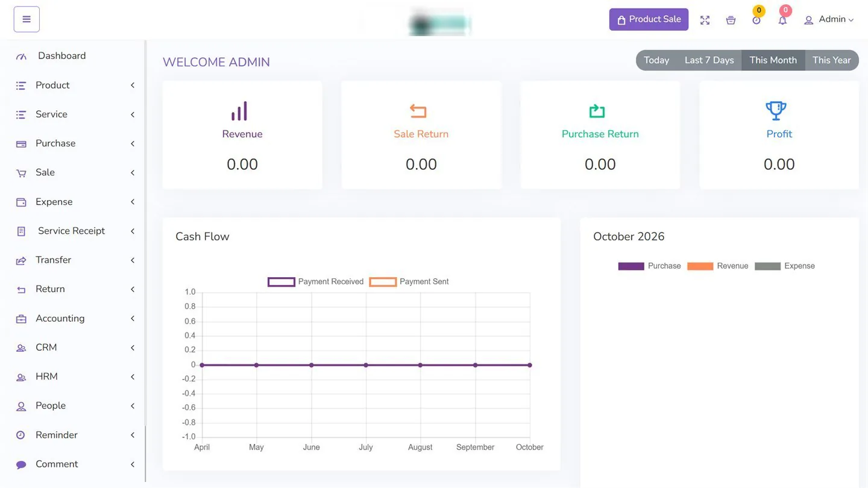Click the "WELCOME ADMIN" heading
Image resolution: width=868 pixels, height=488 pixels.
(216, 62)
